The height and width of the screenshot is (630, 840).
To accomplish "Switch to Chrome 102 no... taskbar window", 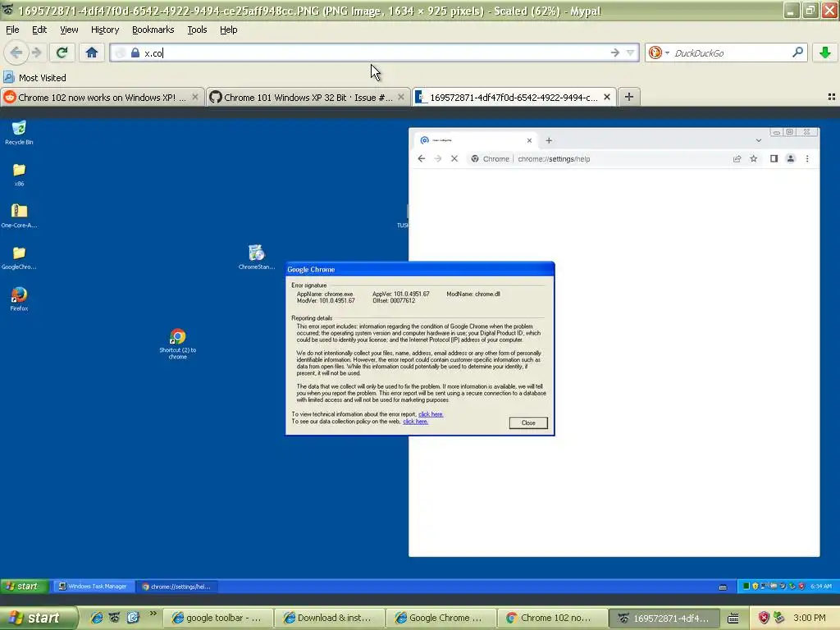I will click(552, 618).
